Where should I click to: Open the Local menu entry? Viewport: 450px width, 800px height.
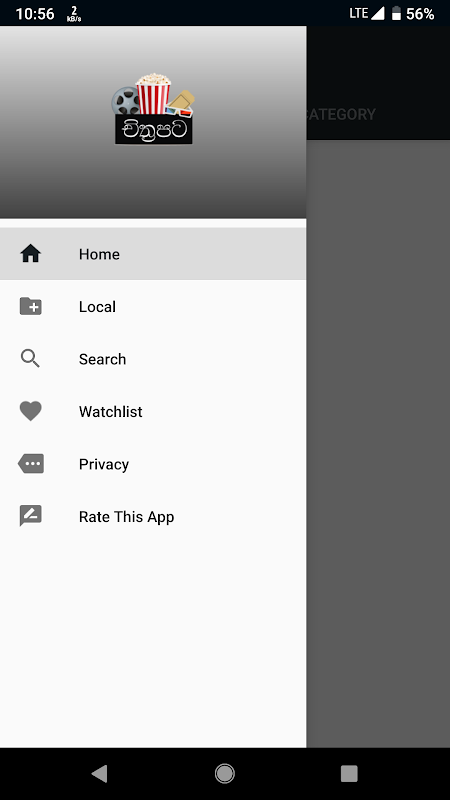coord(153,306)
